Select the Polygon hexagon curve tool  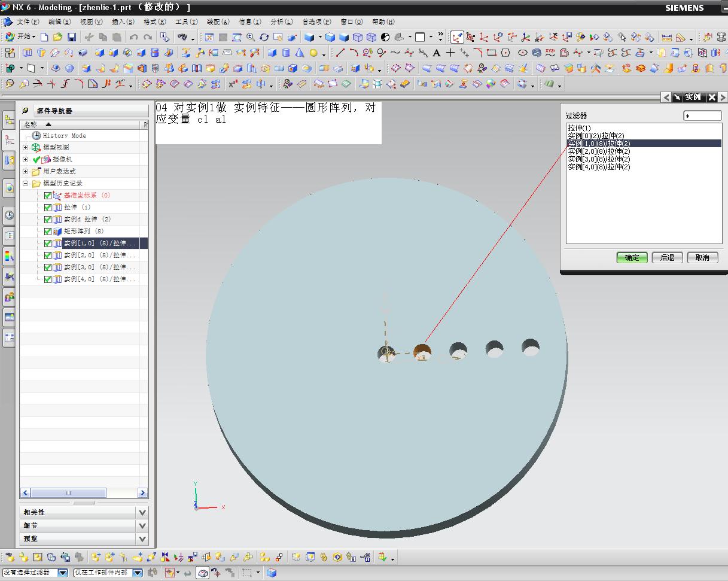click(x=505, y=53)
